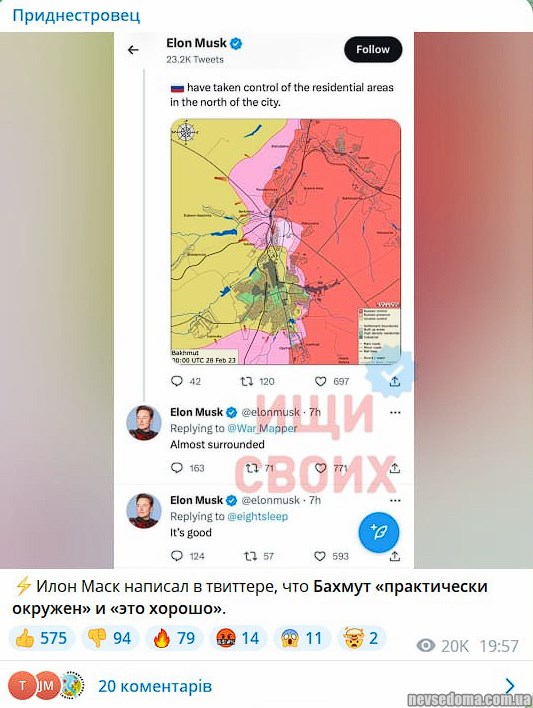Like the 'Almost surrounded' tweet
533x708 pixels.
click(320, 468)
